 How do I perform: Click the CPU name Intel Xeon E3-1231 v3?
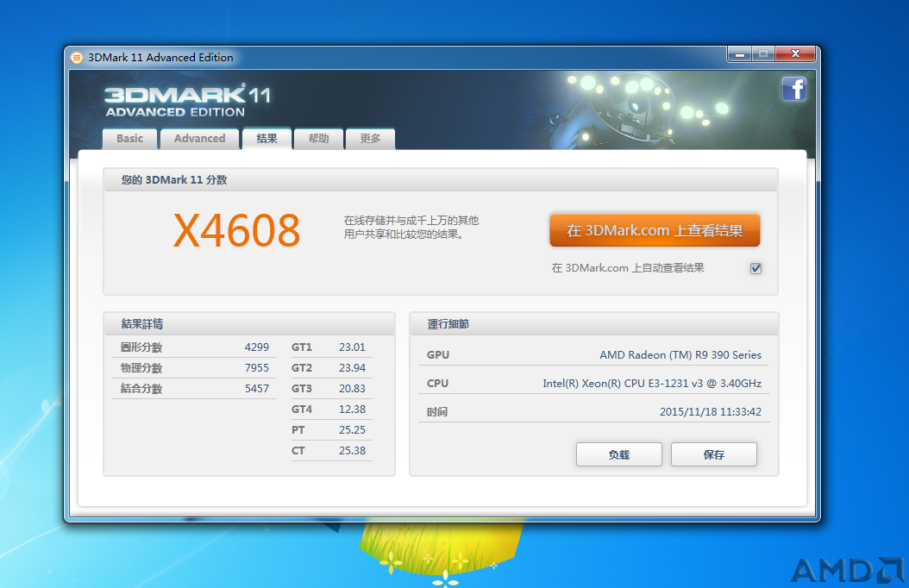point(652,383)
